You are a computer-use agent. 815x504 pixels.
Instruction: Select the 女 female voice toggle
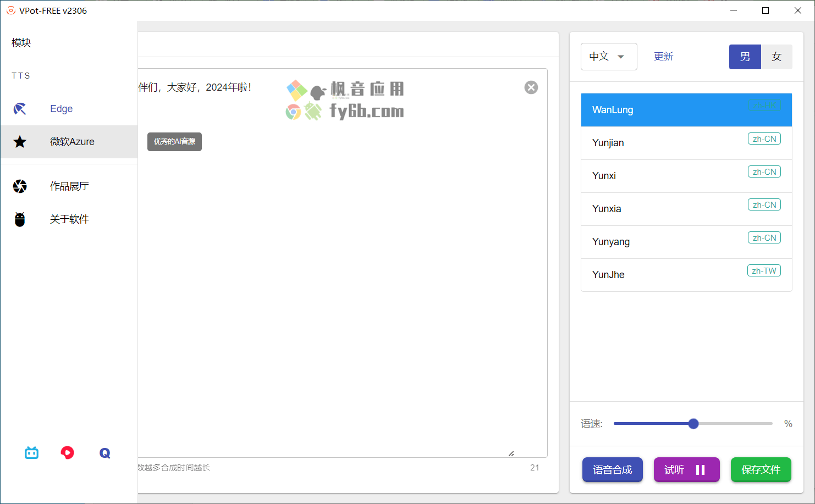[x=777, y=57]
